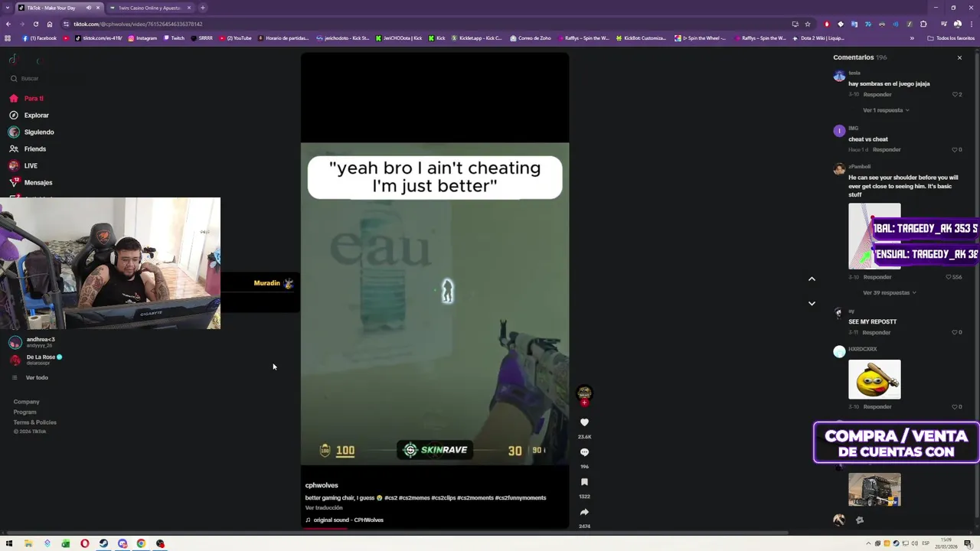Like the 'hay sombras en el juego' comment
Image resolution: width=980 pixels, height=551 pixels.
pyautogui.click(x=955, y=94)
